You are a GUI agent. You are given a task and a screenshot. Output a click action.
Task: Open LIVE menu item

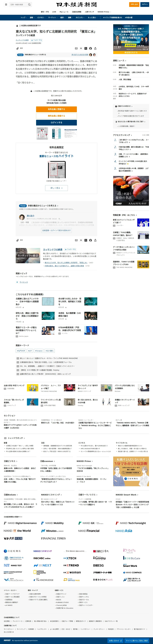point(54,12)
